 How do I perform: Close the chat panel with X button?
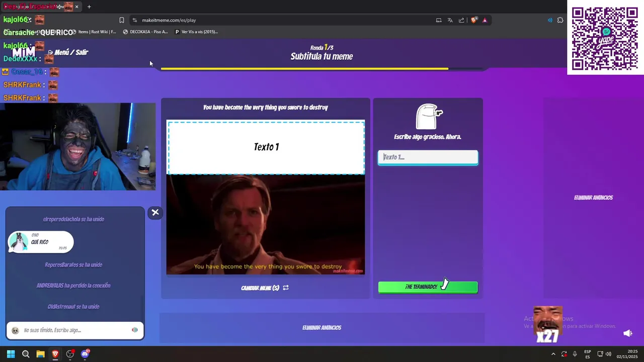point(155,213)
